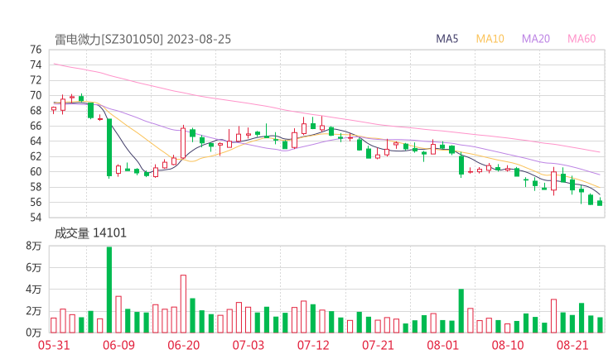Viewport: 613px width, 364px height.
Task: Click the MA5 legend label
Action: coord(446,39)
